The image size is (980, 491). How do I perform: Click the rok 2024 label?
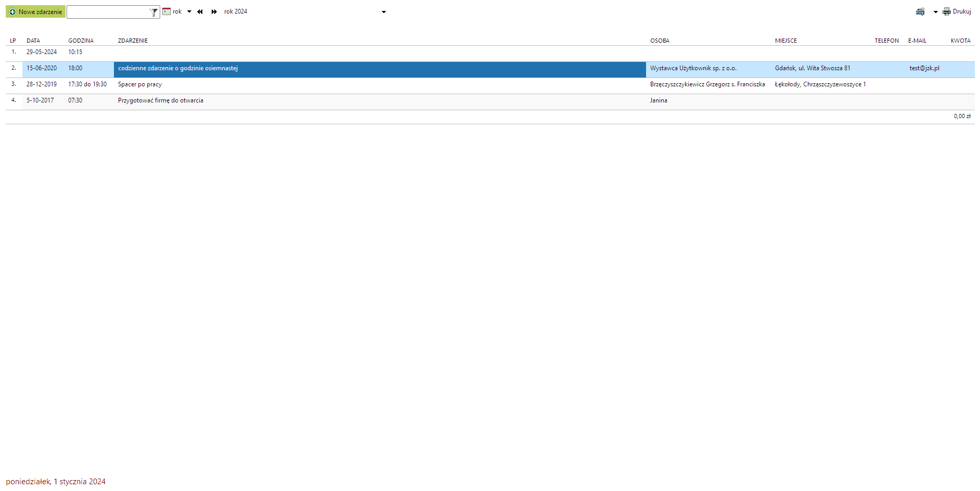pyautogui.click(x=236, y=11)
